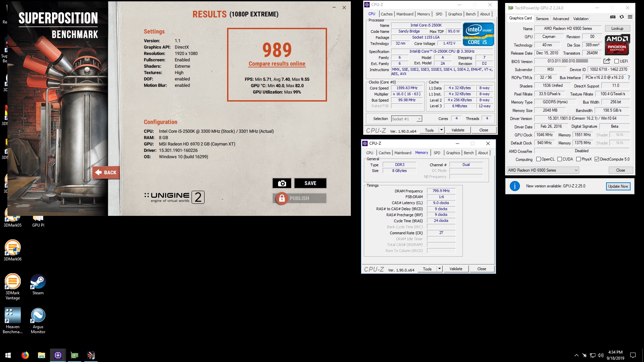This screenshot has width=644, height=362.
Task: Click the GPU-Z Name field value
Action: coord(568,28)
